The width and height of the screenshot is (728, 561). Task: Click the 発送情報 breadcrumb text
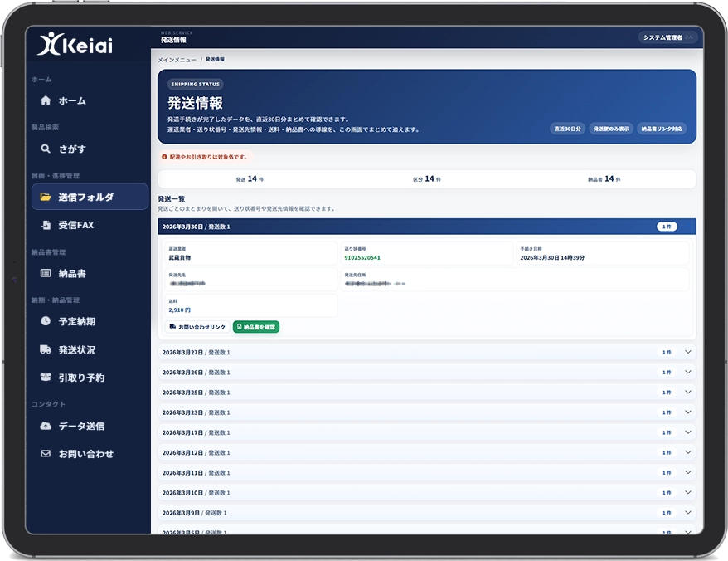(215, 60)
